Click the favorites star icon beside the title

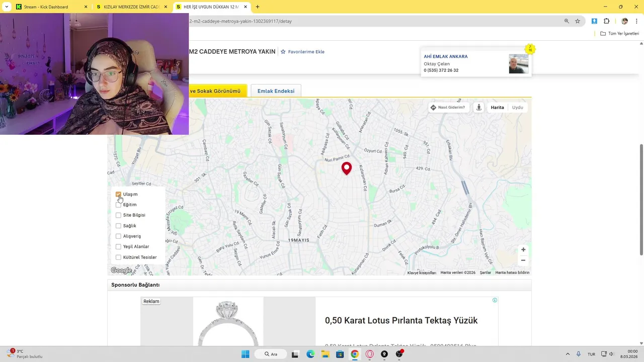click(283, 52)
